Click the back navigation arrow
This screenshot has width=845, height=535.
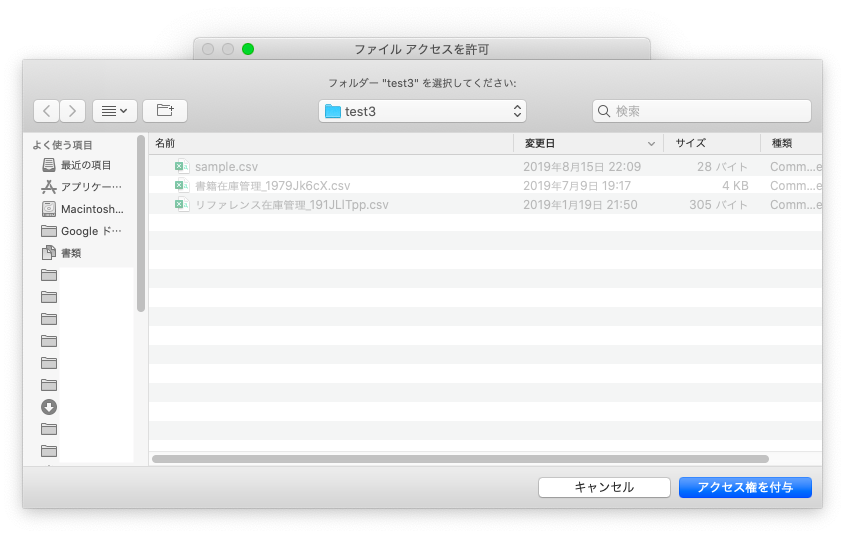point(46,111)
